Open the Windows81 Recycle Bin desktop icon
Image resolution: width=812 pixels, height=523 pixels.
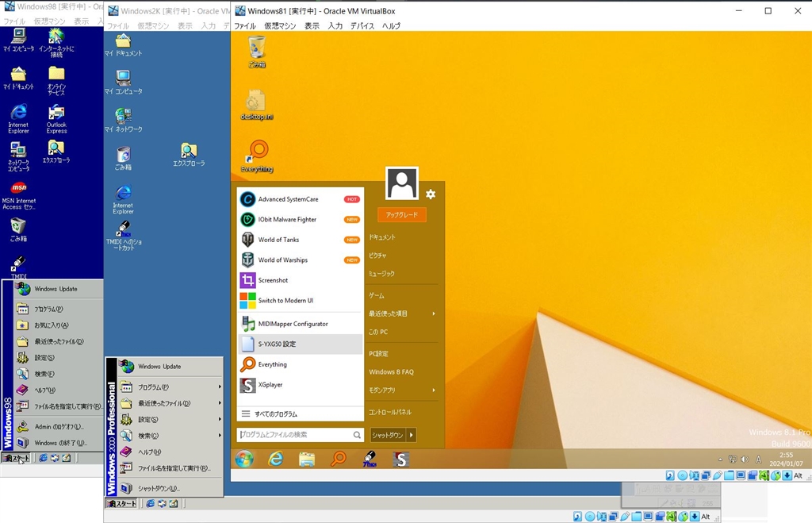(257, 52)
